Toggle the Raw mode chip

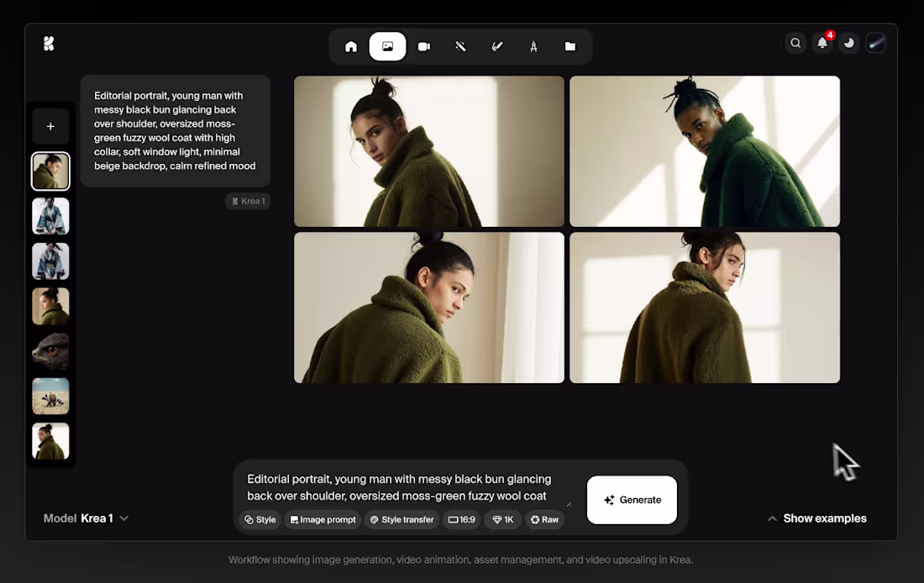(x=544, y=519)
